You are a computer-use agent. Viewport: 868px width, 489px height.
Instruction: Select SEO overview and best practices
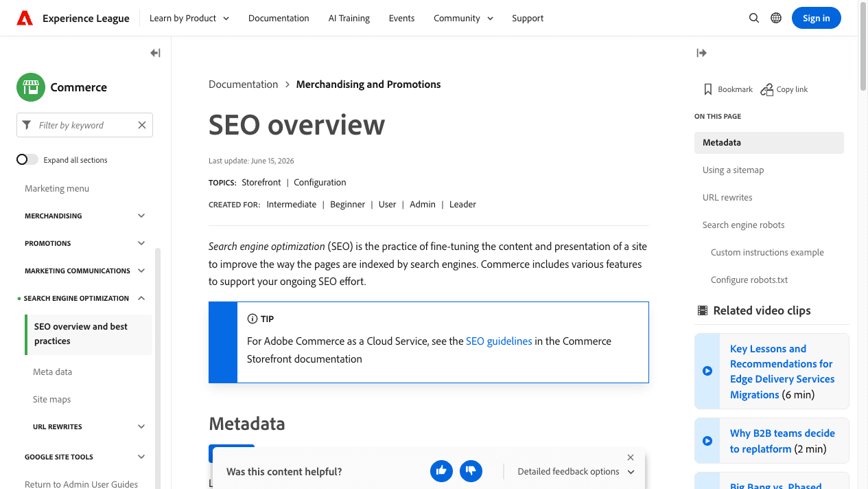pos(89,334)
